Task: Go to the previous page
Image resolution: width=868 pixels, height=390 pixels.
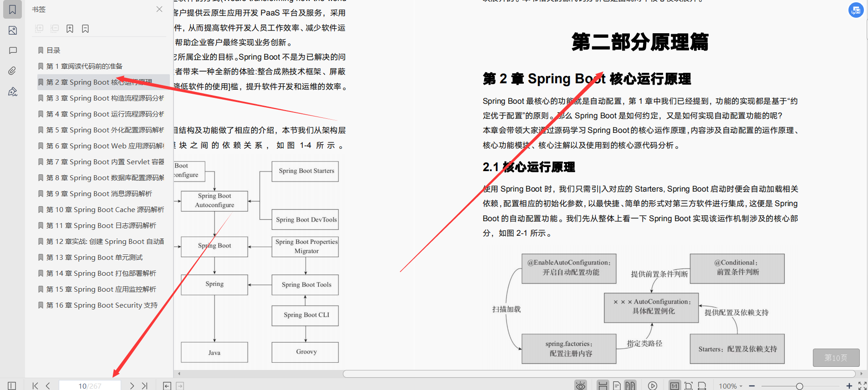Action: [48, 385]
